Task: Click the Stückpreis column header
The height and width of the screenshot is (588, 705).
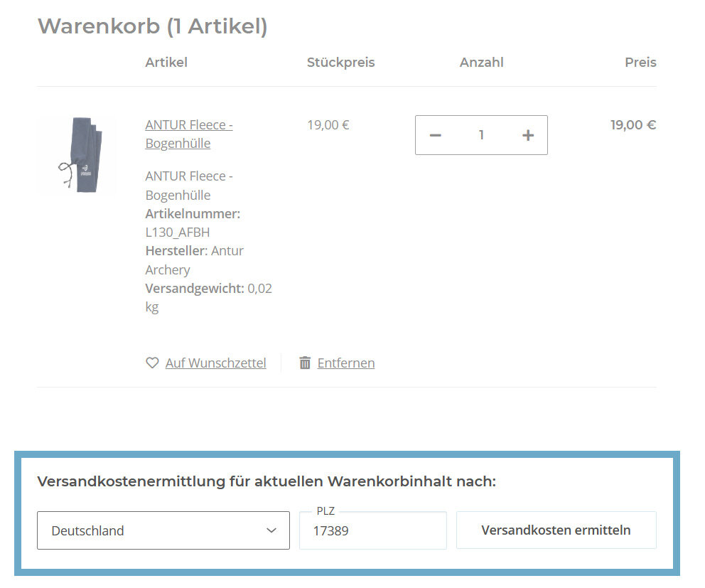Action: 340,63
